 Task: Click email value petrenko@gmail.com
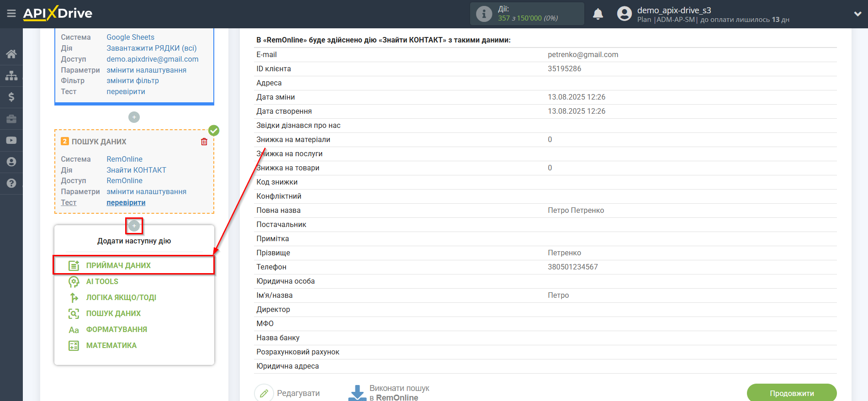pos(583,55)
